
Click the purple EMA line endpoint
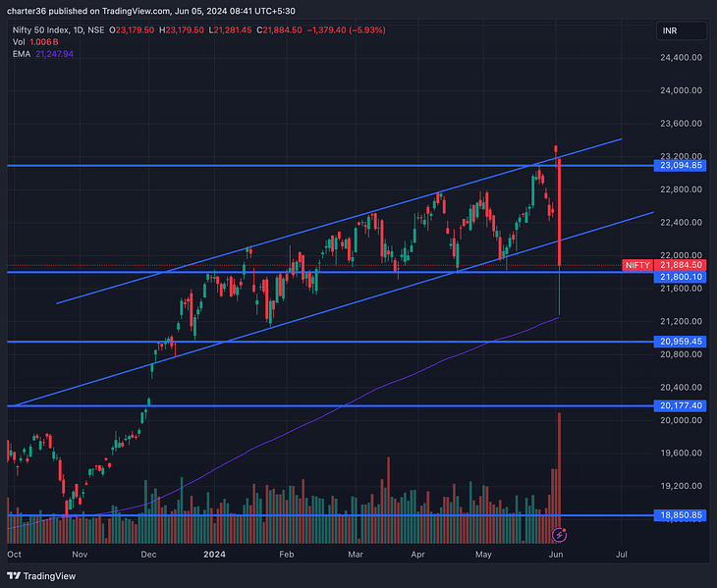[558, 317]
